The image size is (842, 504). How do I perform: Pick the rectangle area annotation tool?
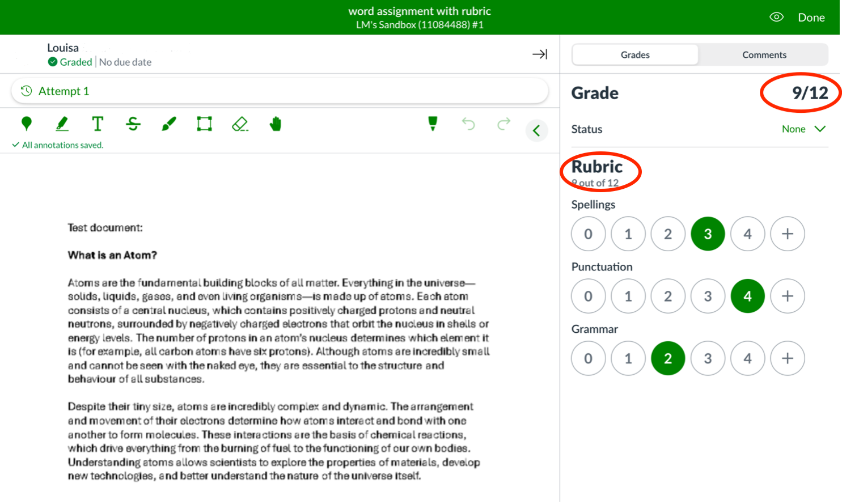click(204, 124)
